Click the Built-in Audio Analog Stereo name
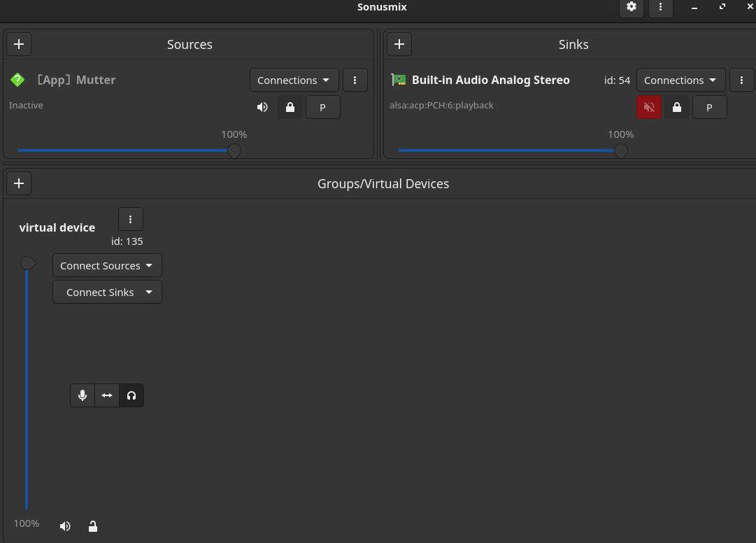 (x=491, y=80)
